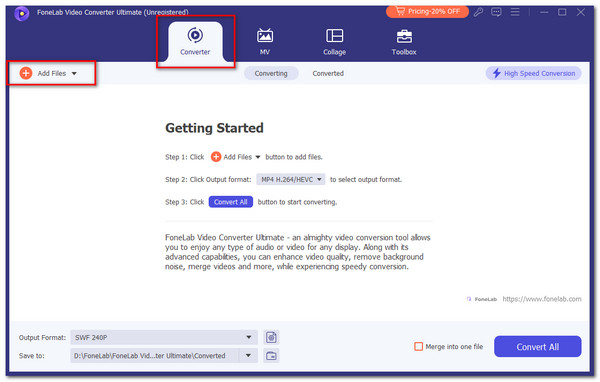Click the Add Files plus icon in Step 1
The height and width of the screenshot is (382, 600).
(216, 157)
